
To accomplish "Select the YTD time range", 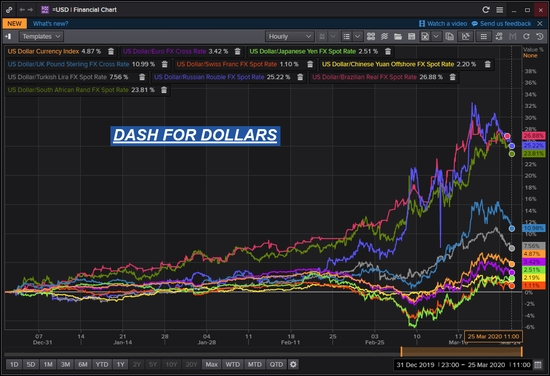I will [x=102, y=364].
